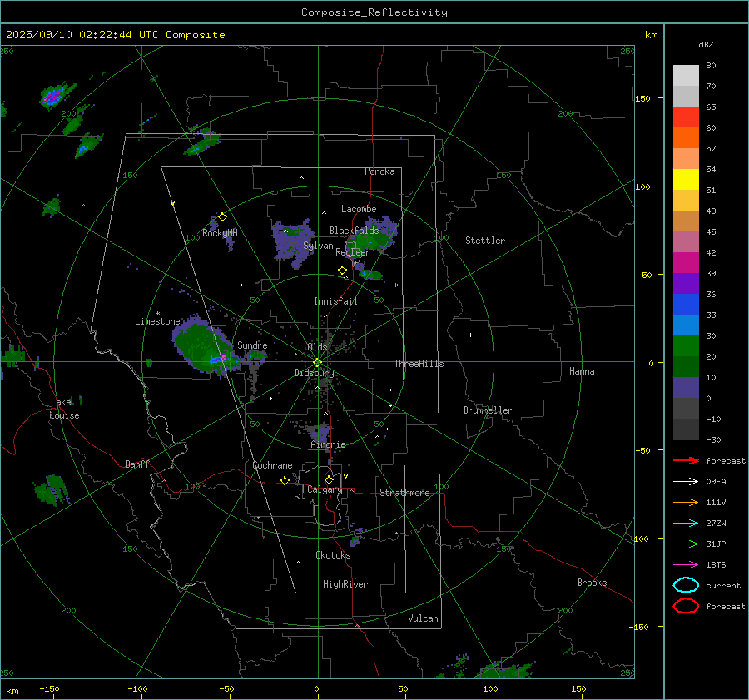Click the Vulcan city label
This screenshot has height=700, width=749.
pyautogui.click(x=423, y=618)
